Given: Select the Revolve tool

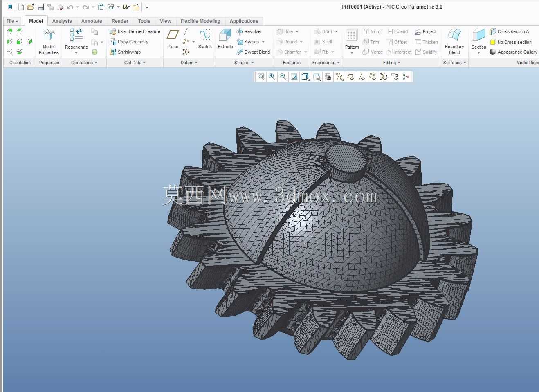Looking at the screenshot, I should [x=249, y=31].
